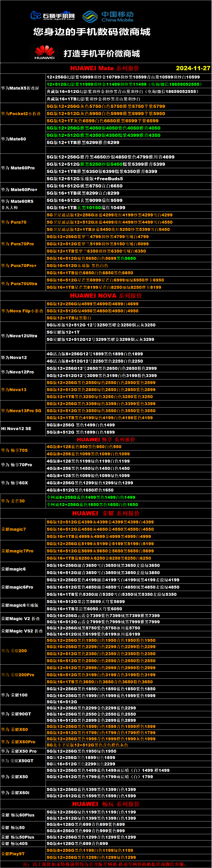Select the Hi Nova12 SE model cell

click(23, 429)
